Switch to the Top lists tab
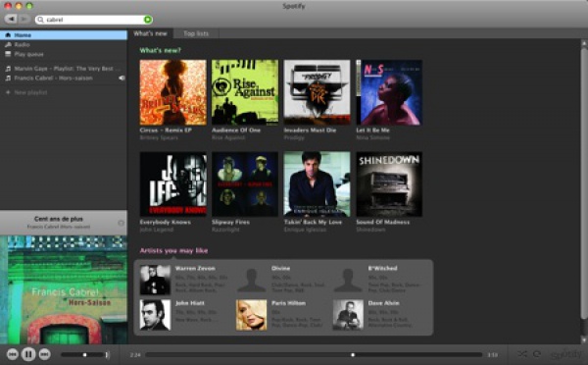This screenshot has width=588, height=365. 196,33
